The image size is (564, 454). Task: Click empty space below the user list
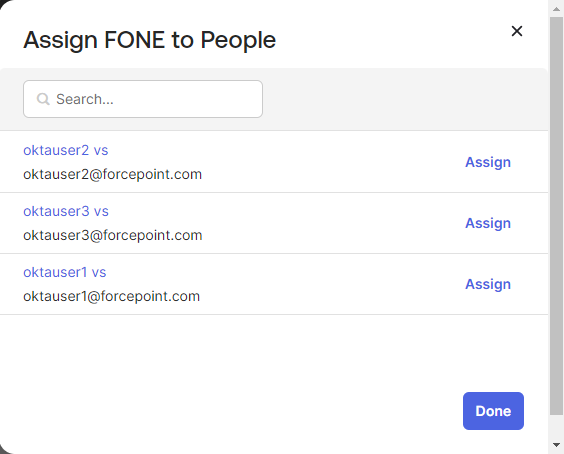tap(230, 353)
